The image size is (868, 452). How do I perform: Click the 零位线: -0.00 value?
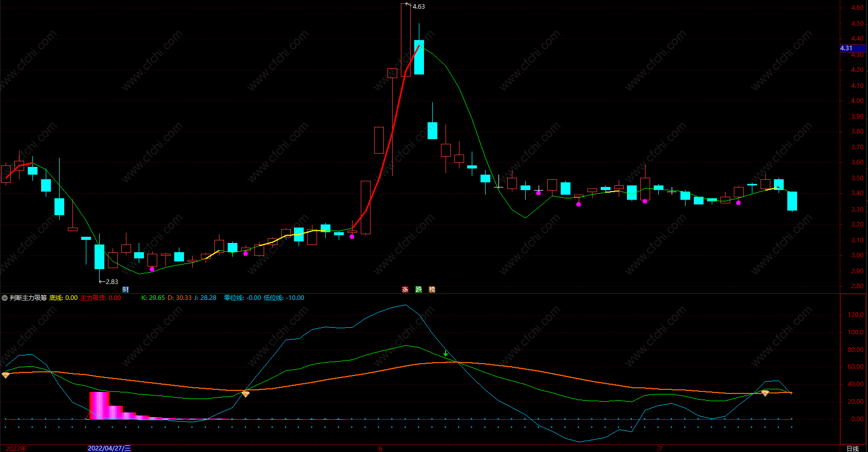pyautogui.click(x=243, y=298)
